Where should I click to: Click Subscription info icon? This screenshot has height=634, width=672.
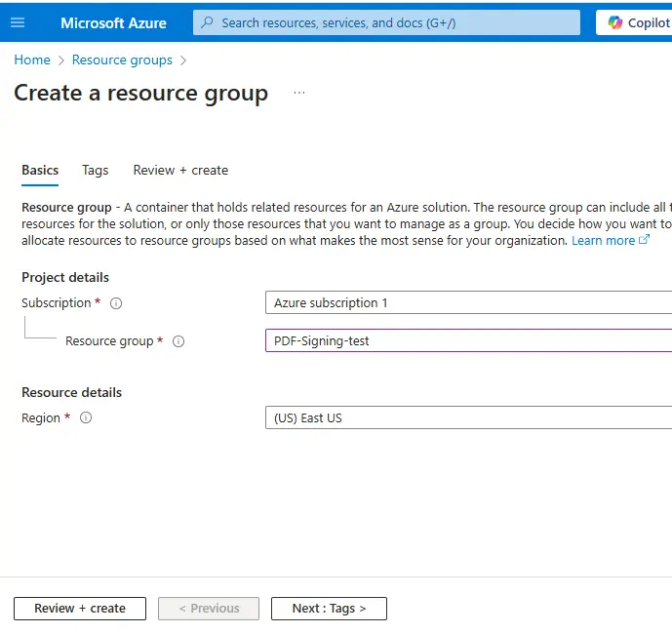(116, 303)
